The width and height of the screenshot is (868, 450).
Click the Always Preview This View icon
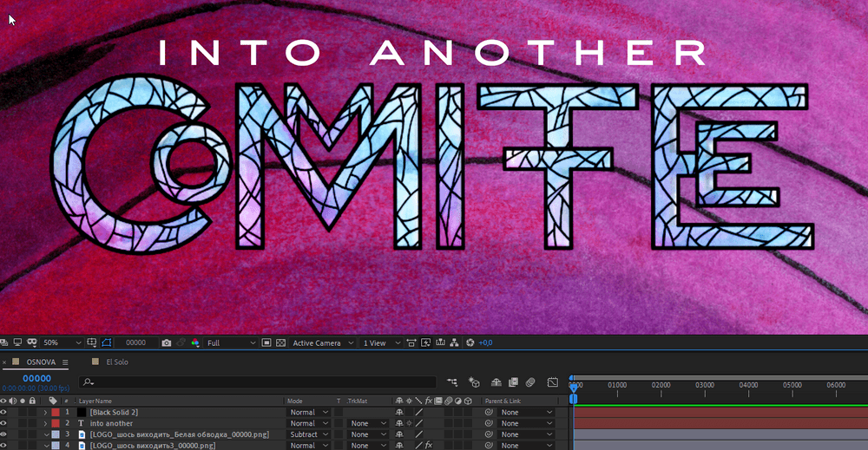pos(4,342)
